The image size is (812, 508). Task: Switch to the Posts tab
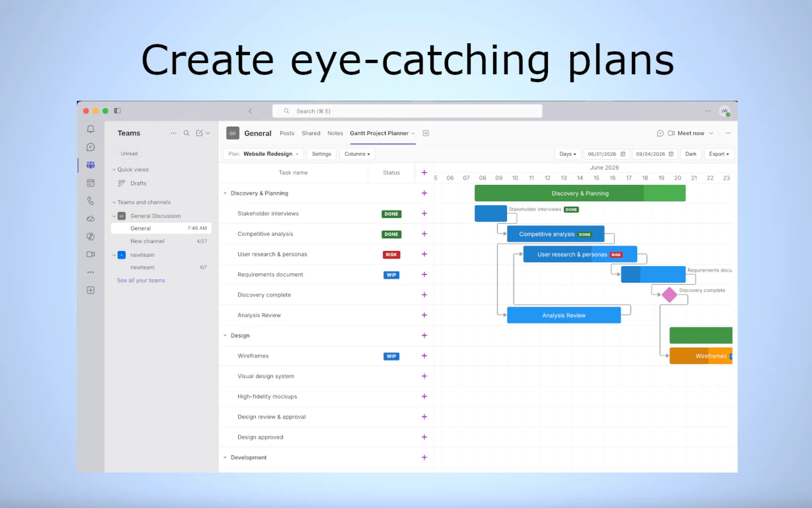[x=287, y=133]
